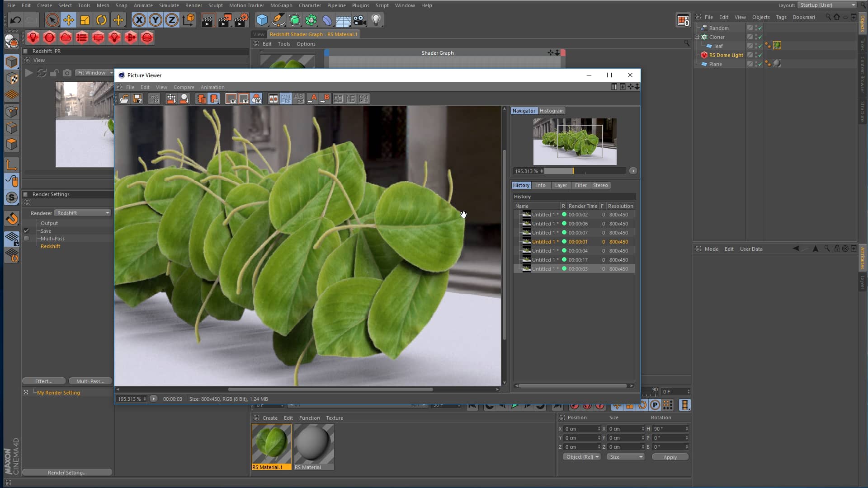Screen dimensions: 868x488
Task: Open the Fit Window zoom dropdown
Action: 94,72
